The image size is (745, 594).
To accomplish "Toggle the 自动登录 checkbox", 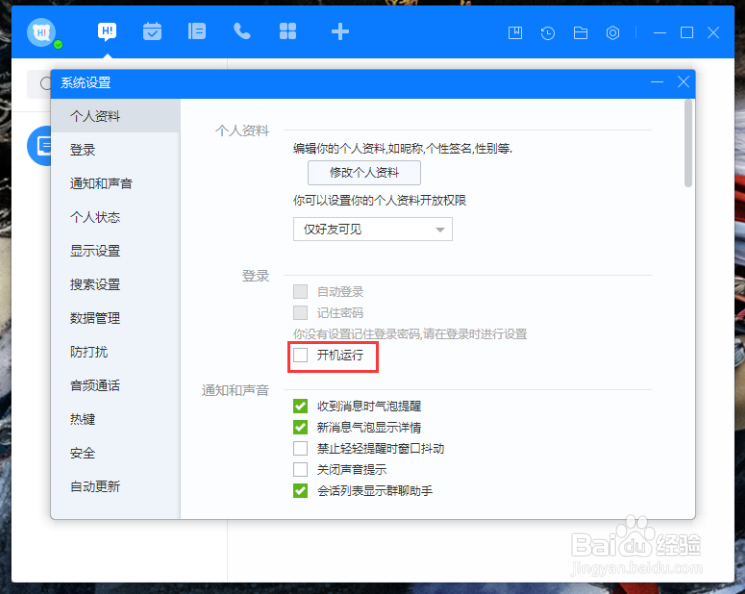I will tap(300, 291).
